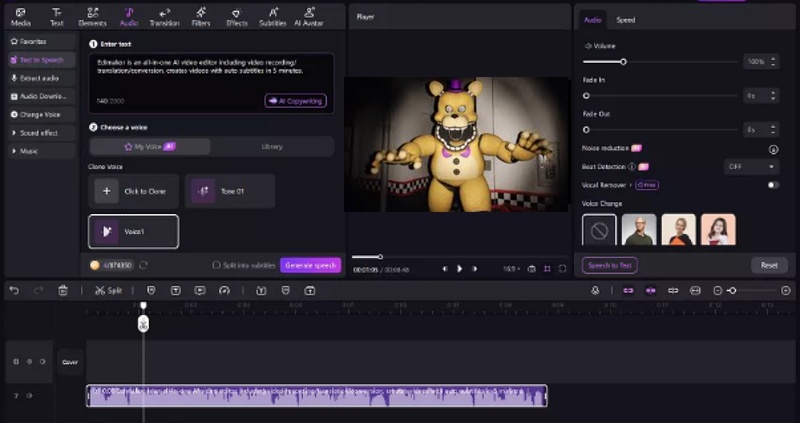Image resolution: width=800 pixels, height=423 pixels.
Task: Click the scissors handle on the playhead
Action: coord(143,324)
